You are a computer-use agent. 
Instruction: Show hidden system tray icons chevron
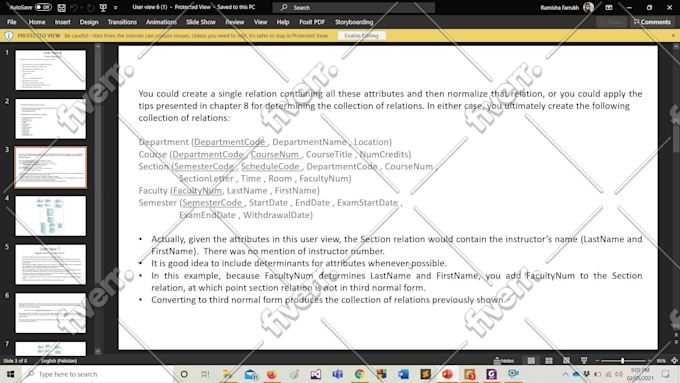[565, 374]
